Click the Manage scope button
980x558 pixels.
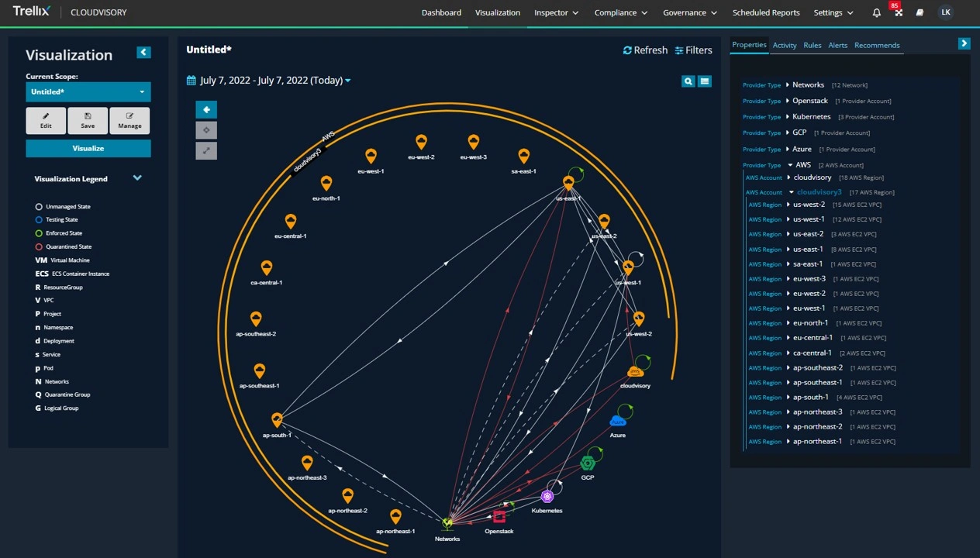[x=129, y=121]
